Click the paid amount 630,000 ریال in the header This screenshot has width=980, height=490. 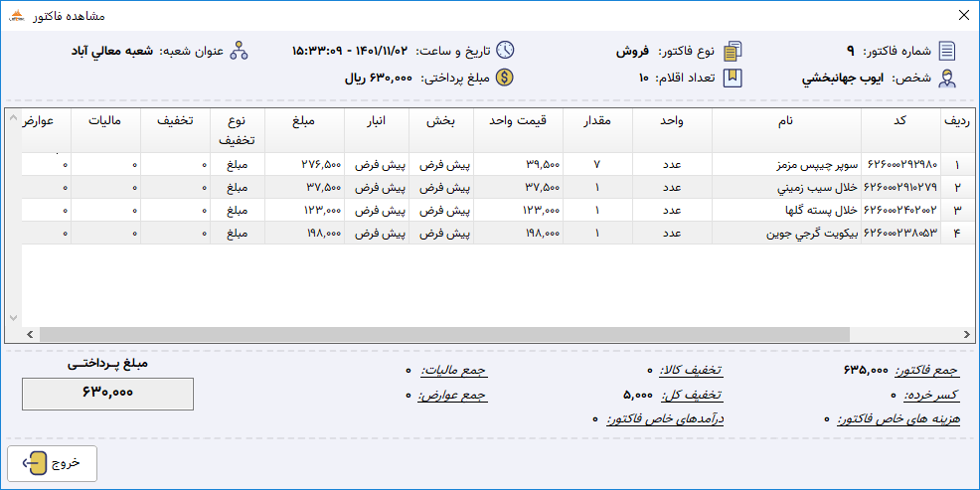coord(379,79)
